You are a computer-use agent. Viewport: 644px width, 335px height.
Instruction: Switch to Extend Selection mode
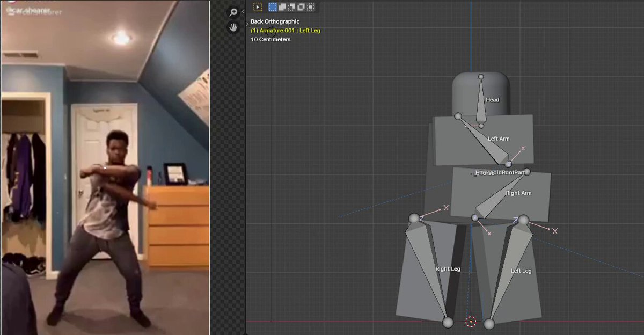pos(282,7)
